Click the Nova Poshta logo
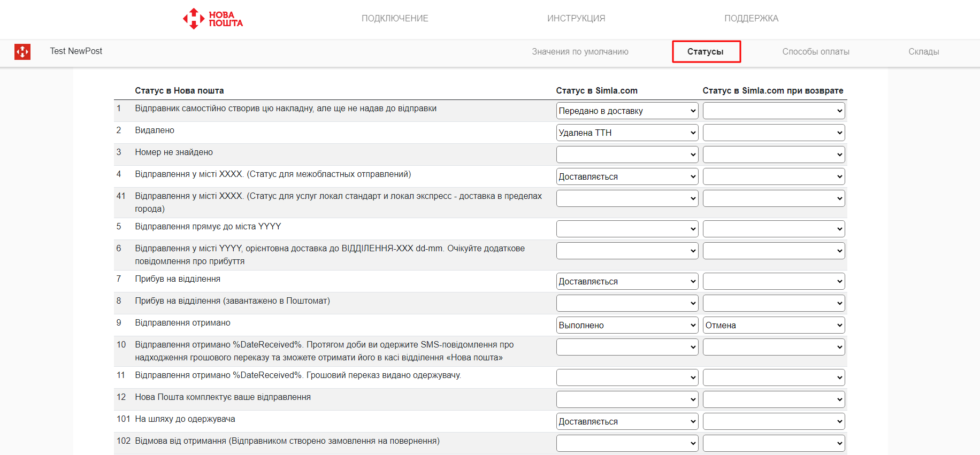Viewport: 980px width, 455px height. pyautogui.click(x=213, y=19)
